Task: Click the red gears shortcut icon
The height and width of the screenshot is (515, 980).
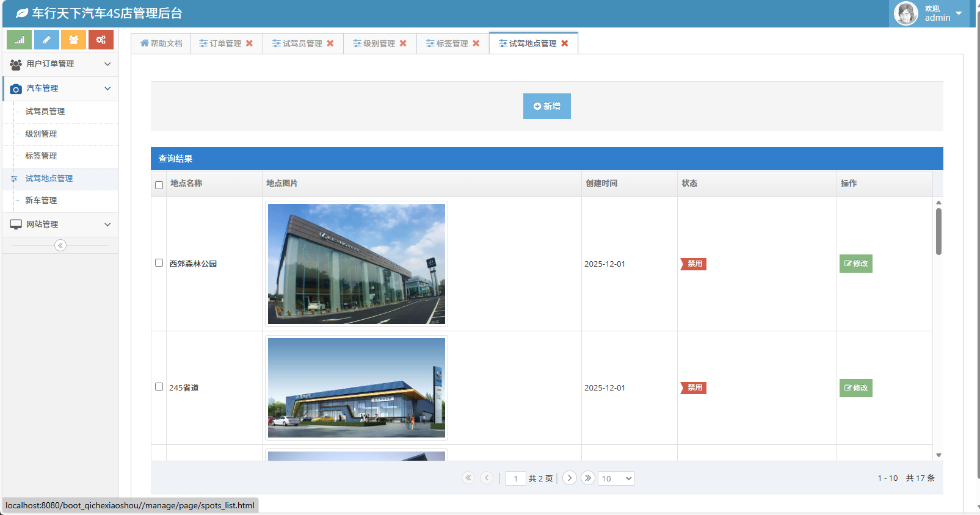Action: (101, 40)
